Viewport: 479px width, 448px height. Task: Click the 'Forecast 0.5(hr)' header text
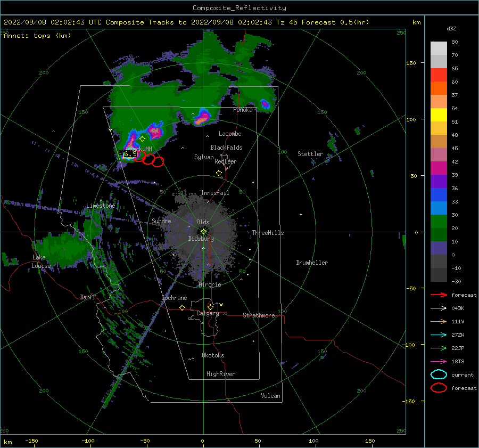click(335, 22)
